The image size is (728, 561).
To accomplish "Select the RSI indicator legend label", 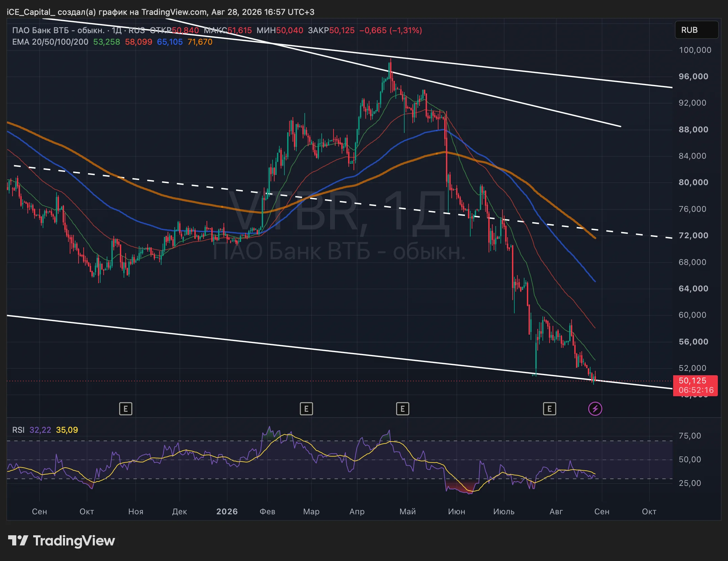I will click(18, 430).
